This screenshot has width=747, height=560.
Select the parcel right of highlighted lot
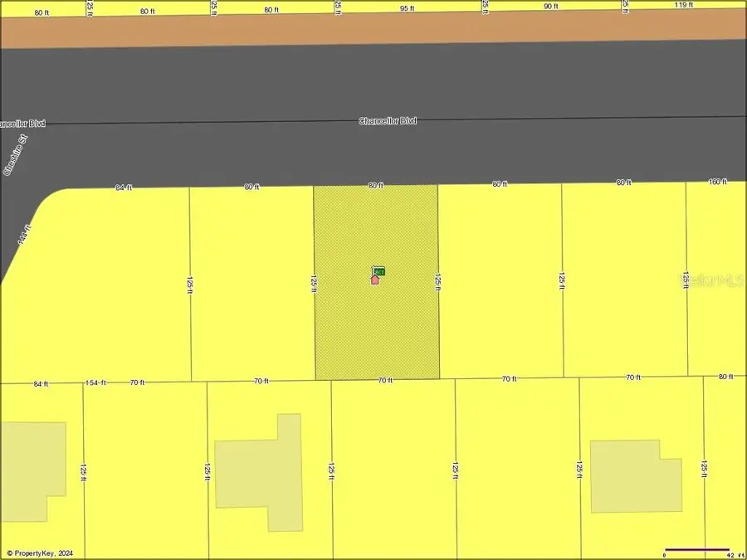[x=500, y=282]
